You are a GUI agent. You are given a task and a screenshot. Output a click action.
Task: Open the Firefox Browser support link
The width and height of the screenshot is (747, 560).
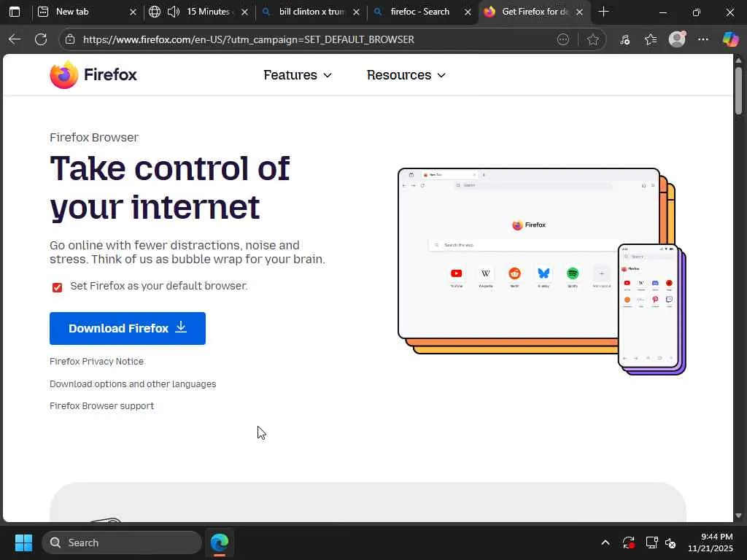102,405
